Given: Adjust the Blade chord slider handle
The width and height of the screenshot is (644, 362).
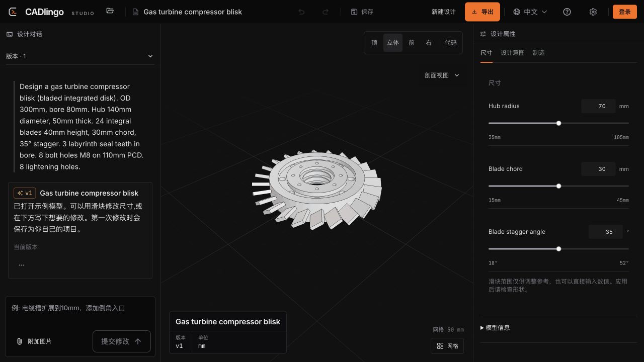Looking at the screenshot, I should pos(558,186).
